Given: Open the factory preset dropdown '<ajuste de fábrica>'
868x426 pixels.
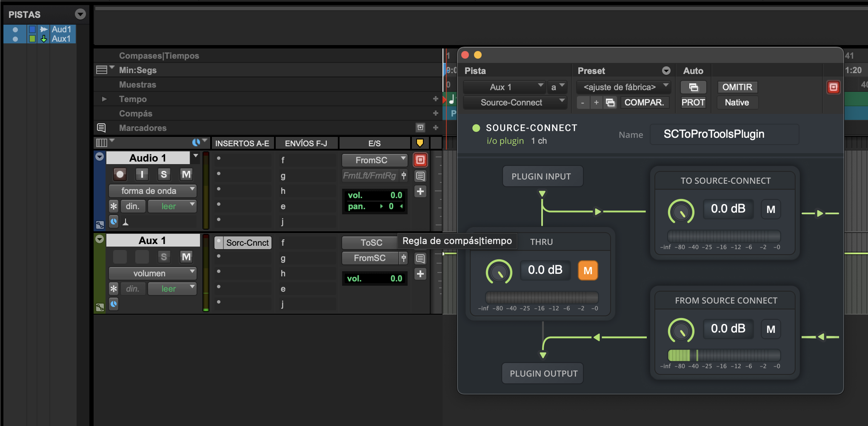Looking at the screenshot, I should point(623,87).
